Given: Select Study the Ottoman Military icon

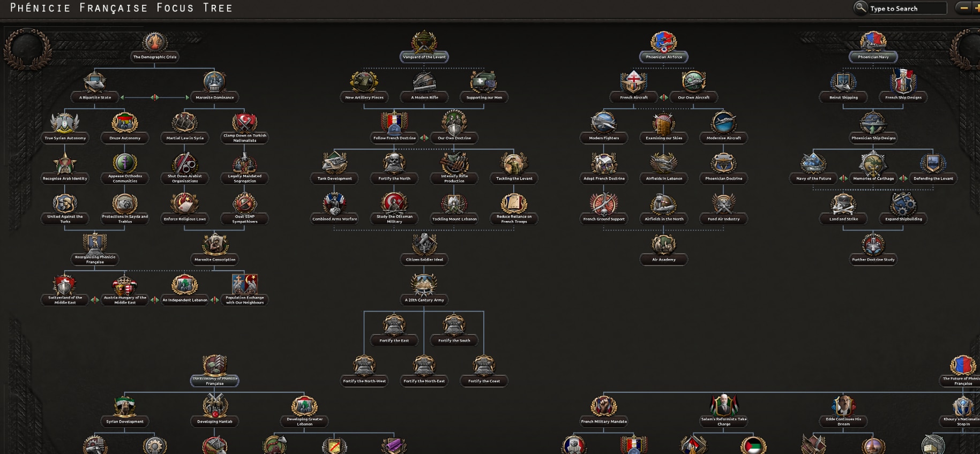Looking at the screenshot, I should (x=394, y=203).
